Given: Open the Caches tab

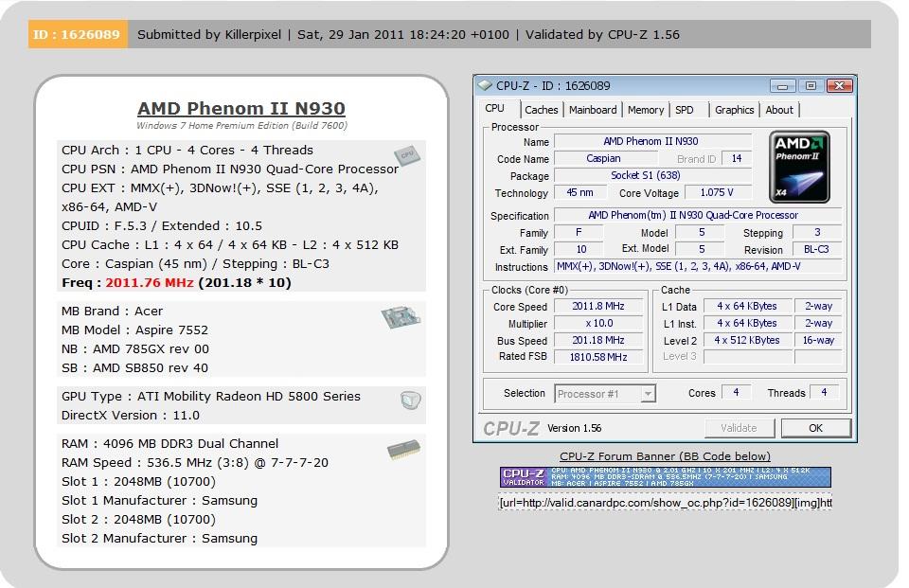Looking at the screenshot, I should 541,110.
